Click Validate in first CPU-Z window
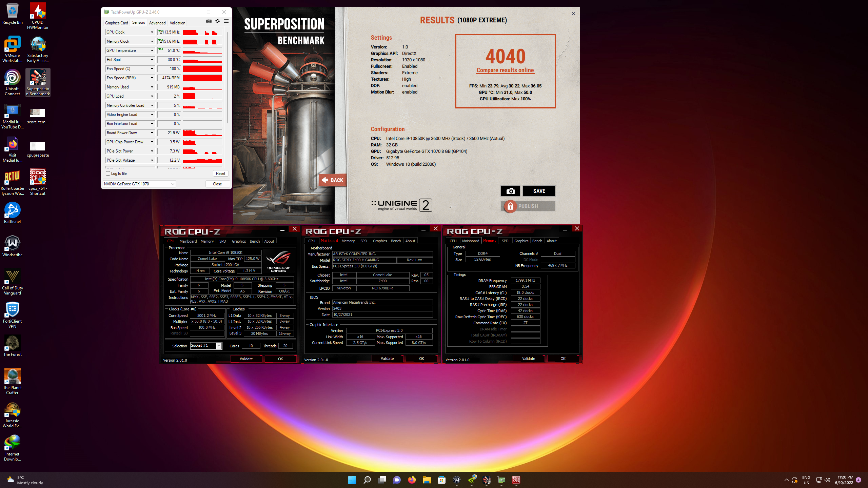The image size is (868, 488). [246, 359]
